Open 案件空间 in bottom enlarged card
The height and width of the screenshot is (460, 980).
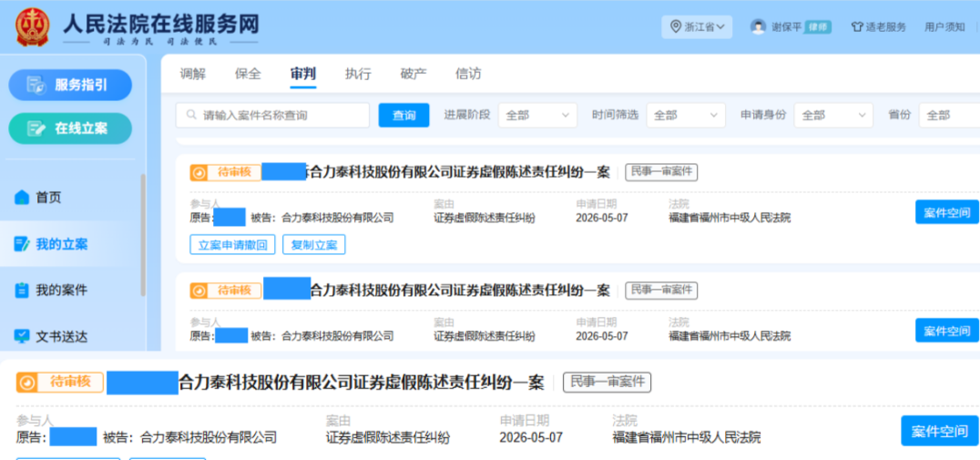939,431
